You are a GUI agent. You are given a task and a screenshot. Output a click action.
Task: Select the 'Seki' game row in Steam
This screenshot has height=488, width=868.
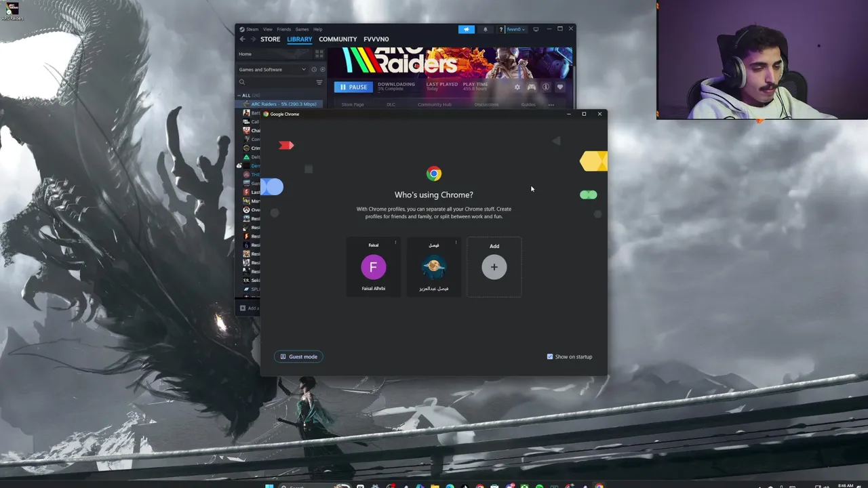[252, 280]
